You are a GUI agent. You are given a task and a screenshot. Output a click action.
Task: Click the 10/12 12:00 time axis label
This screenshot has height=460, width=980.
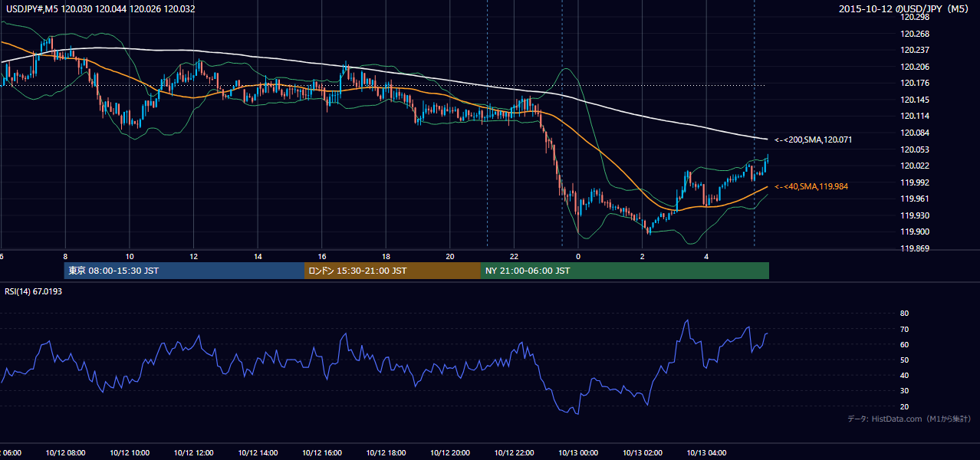(x=193, y=453)
